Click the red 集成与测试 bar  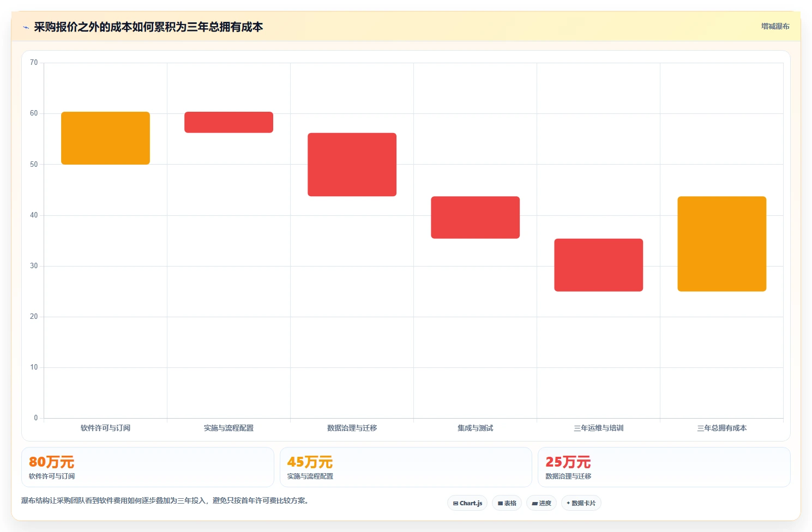(x=475, y=217)
